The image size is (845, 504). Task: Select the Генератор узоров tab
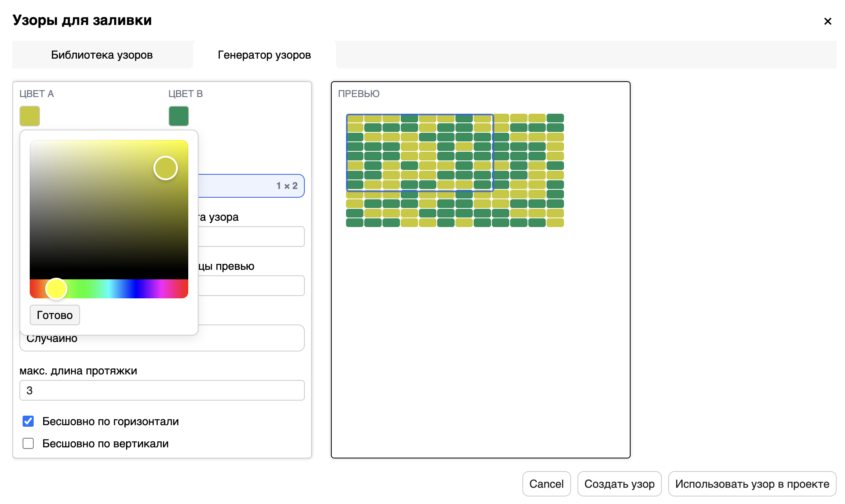coord(264,55)
